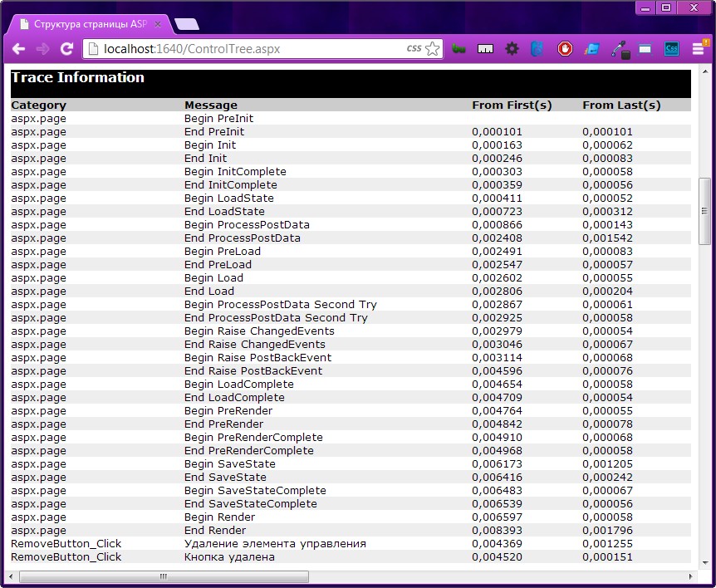Click the 'Begin SaveStateComplete' message

[255, 491]
